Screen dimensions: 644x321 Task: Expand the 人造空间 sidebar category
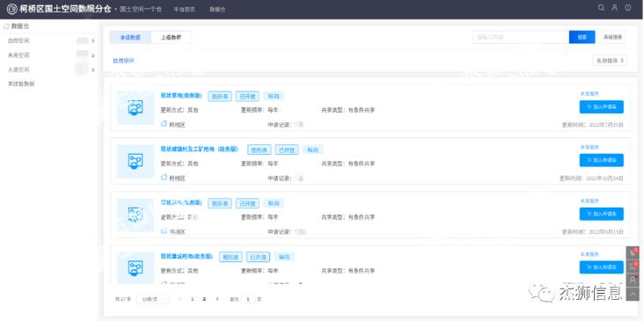[x=93, y=69]
